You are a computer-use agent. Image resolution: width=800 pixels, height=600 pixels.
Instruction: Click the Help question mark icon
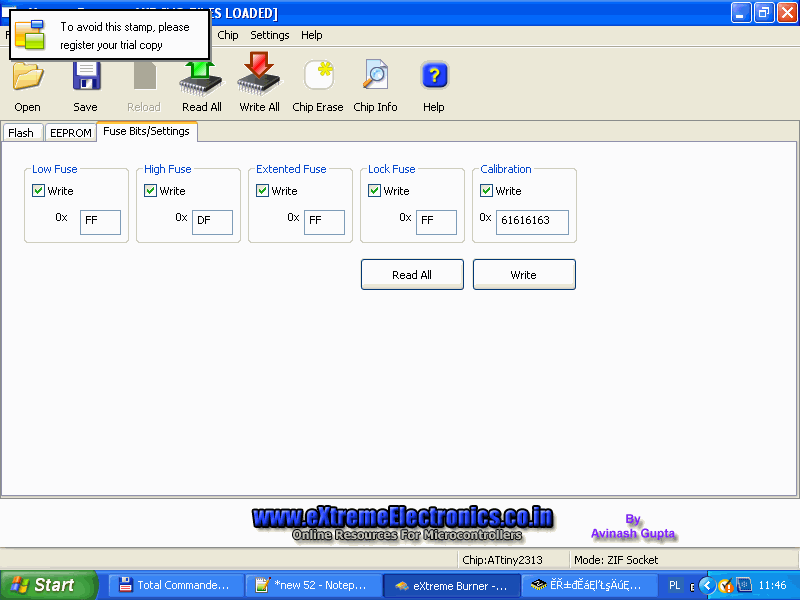(x=433, y=78)
